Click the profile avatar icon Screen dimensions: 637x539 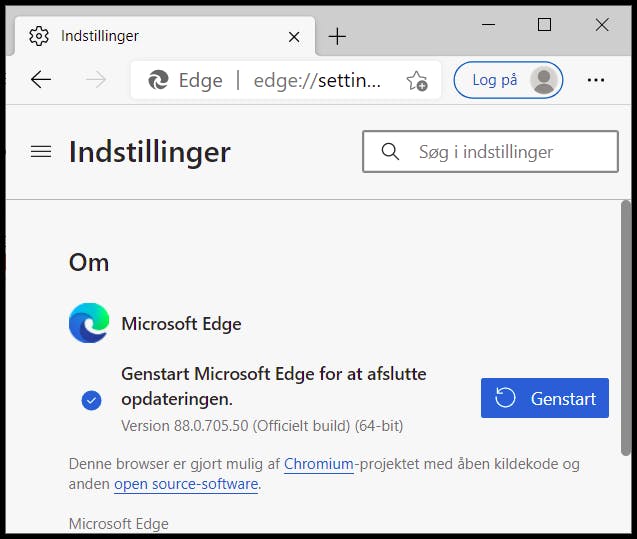[x=544, y=80]
